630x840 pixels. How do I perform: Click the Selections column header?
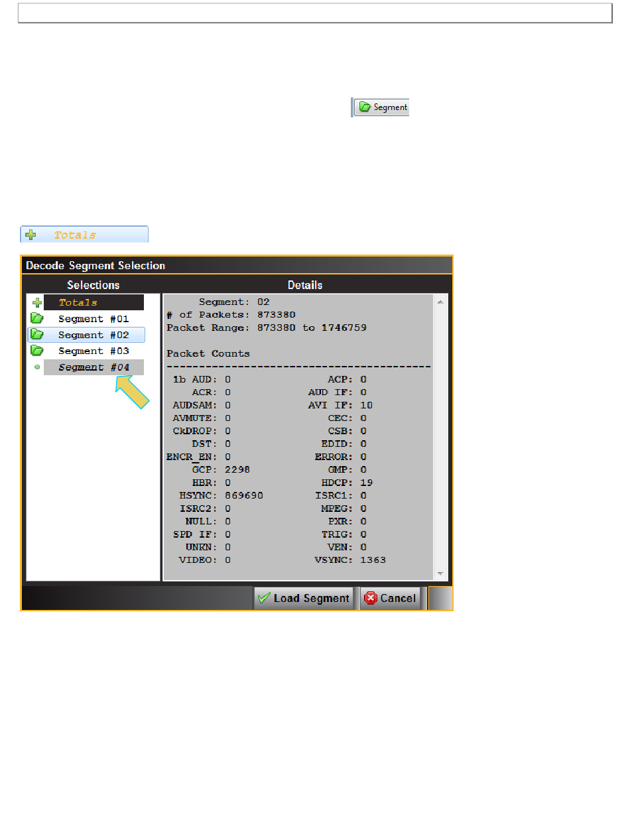tap(94, 285)
